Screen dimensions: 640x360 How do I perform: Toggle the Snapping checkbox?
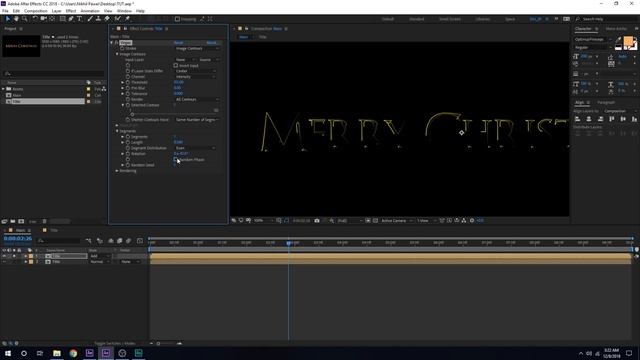click(177, 19)
